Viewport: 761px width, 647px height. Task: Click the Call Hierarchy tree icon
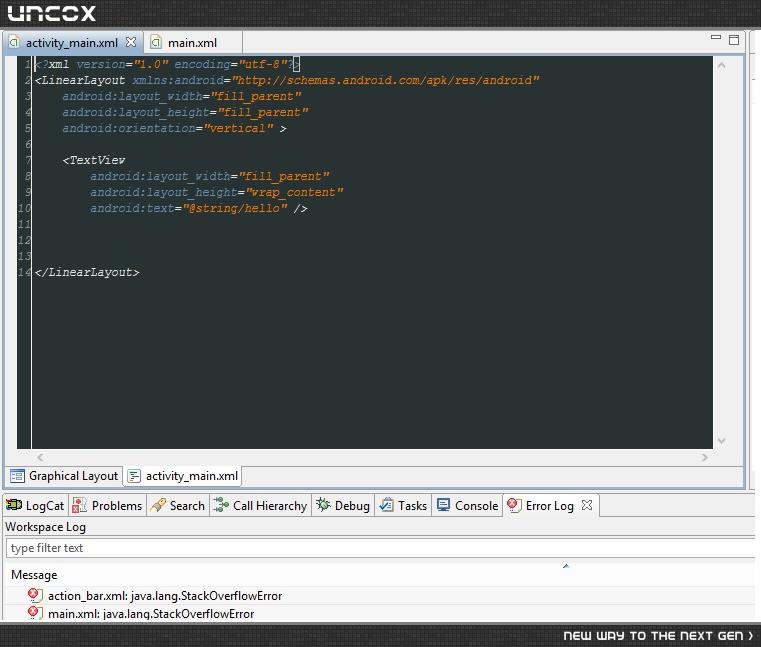tap(221, 505)
